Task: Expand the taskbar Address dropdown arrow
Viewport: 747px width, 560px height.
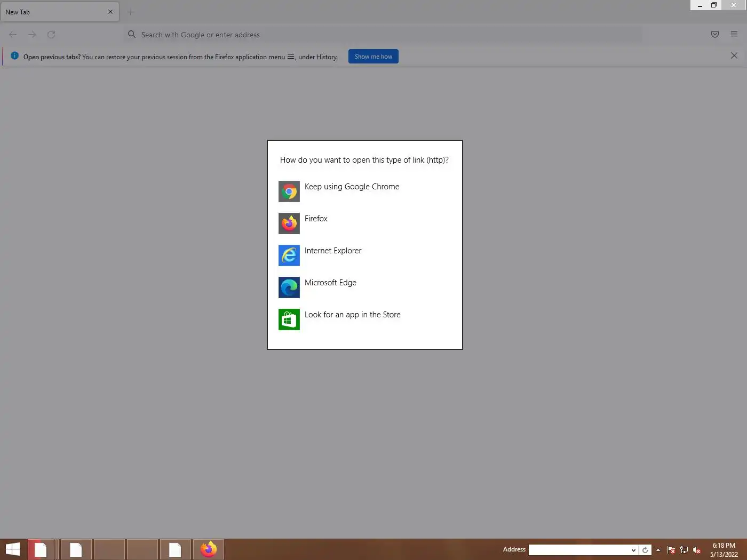Action: tap(633, 550)
